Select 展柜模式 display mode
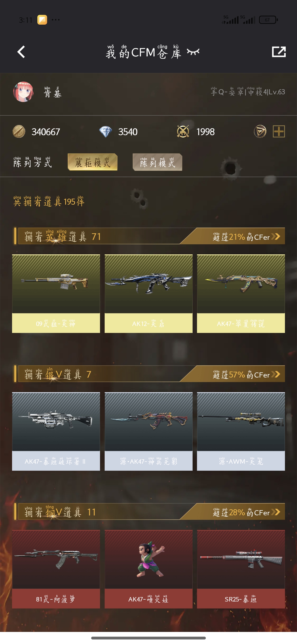Viewport: 297px width, 644px height. click(92, 162)
